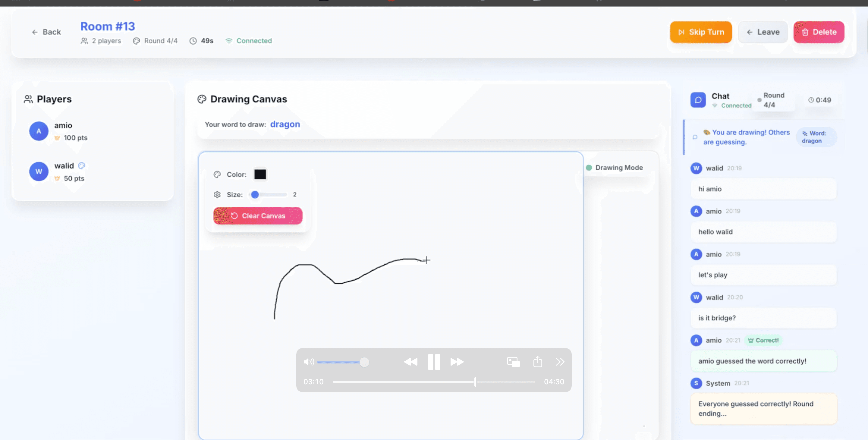Click the 'hello walid' chat message
This screenshot has height=440, width=868.
[763, 232]
